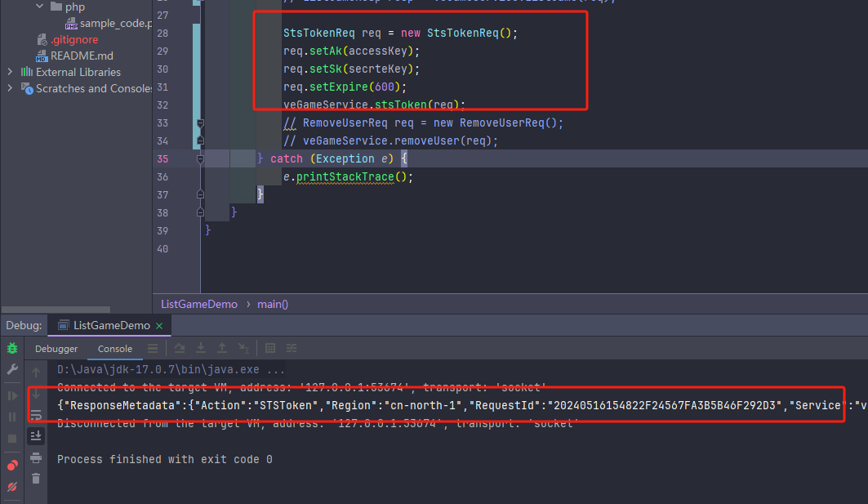The width and height of the screenshot is (868, 504).
Task: Select Scratches and Consoles item
Action: pyautogui.click(x=87, y=88)
